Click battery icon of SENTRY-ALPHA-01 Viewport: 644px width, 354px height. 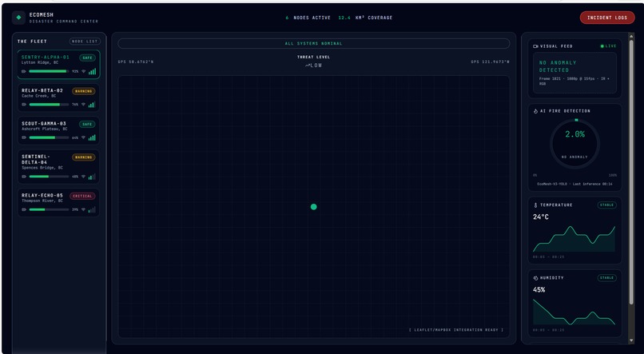pyautogui.click(x=24, y=71)
